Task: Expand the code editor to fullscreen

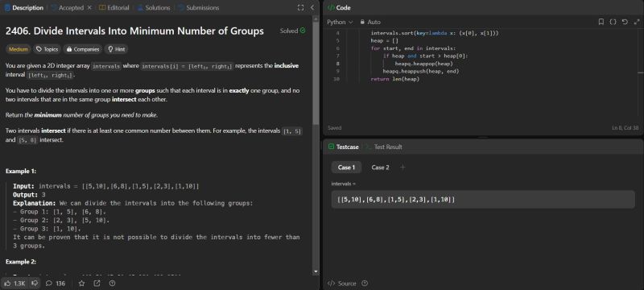Action: point(636,22)
